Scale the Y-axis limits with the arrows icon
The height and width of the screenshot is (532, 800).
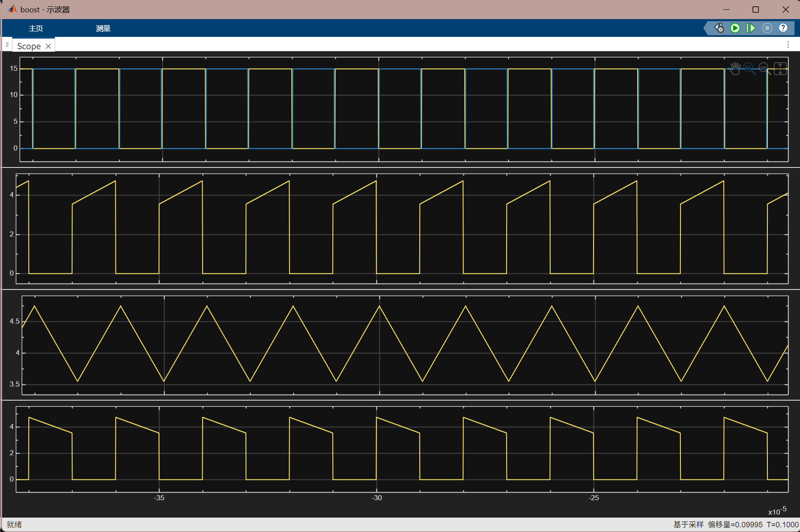point(780,68)
